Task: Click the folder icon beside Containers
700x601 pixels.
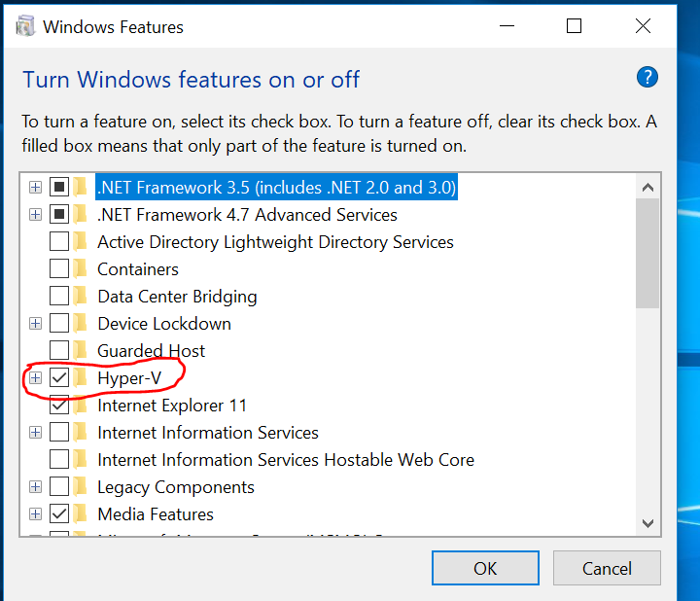Action: point(81,268)
